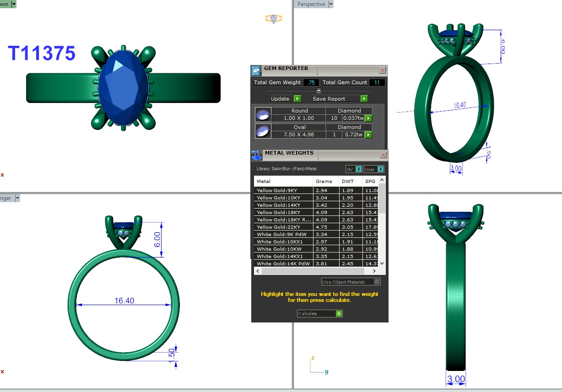Click green arrow for Oval 0.72tw row
Screen dimensions: 562x392
(368, 135)
